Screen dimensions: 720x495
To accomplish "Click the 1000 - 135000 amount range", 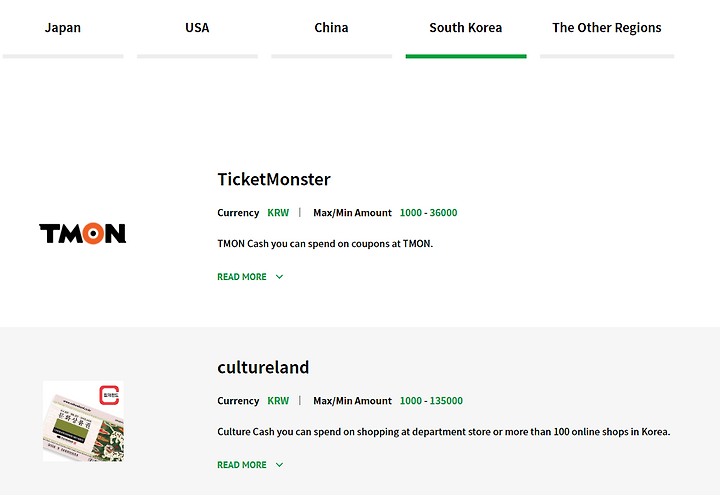I will tap(431, 401).
